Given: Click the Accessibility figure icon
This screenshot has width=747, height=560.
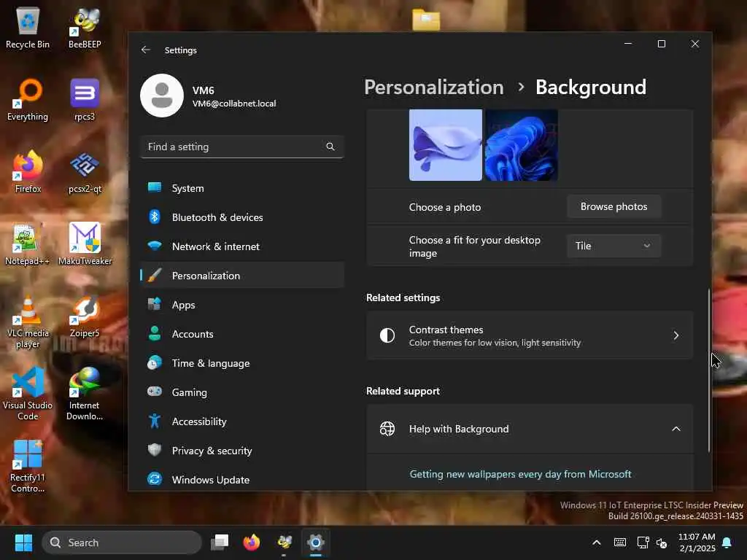Looking at the screenshot, I should point(155,421).
